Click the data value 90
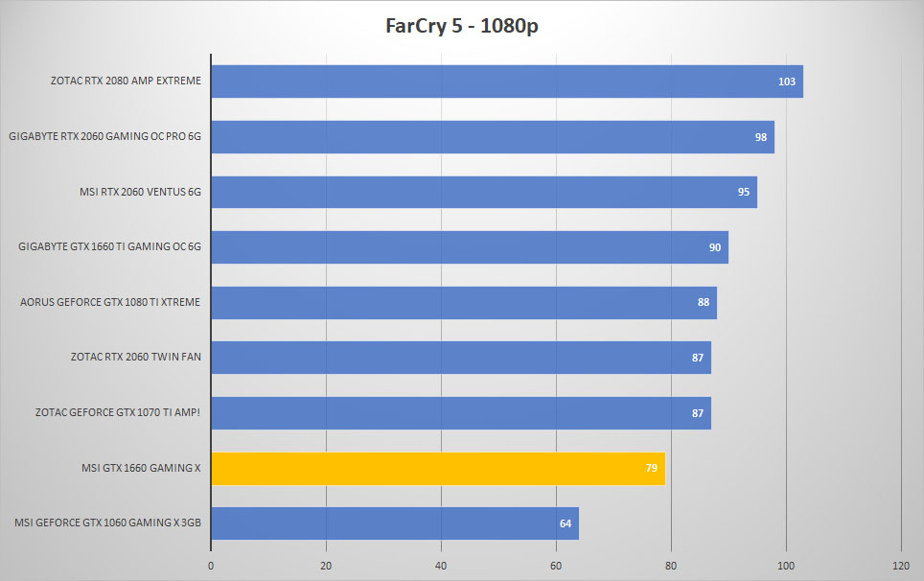Screen dimensions: 924x581 (715, 247)
